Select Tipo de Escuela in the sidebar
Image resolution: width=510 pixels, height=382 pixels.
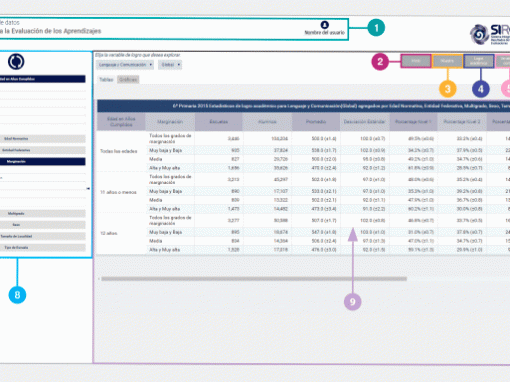pyautogui.click(x=43, y=248)
